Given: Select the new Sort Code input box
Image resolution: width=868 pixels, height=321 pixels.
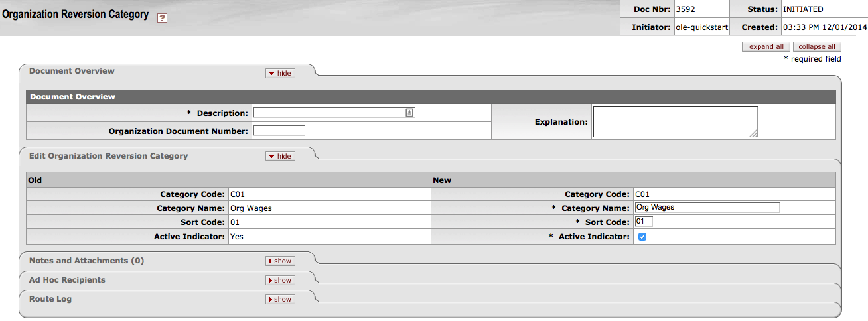Looking at the screenshot, I should point(644,221).
